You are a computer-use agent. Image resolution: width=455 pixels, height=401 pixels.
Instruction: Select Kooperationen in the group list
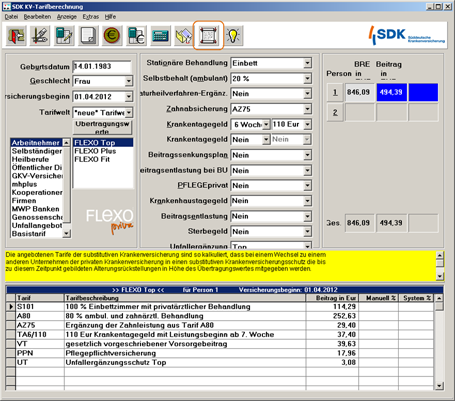36,192
